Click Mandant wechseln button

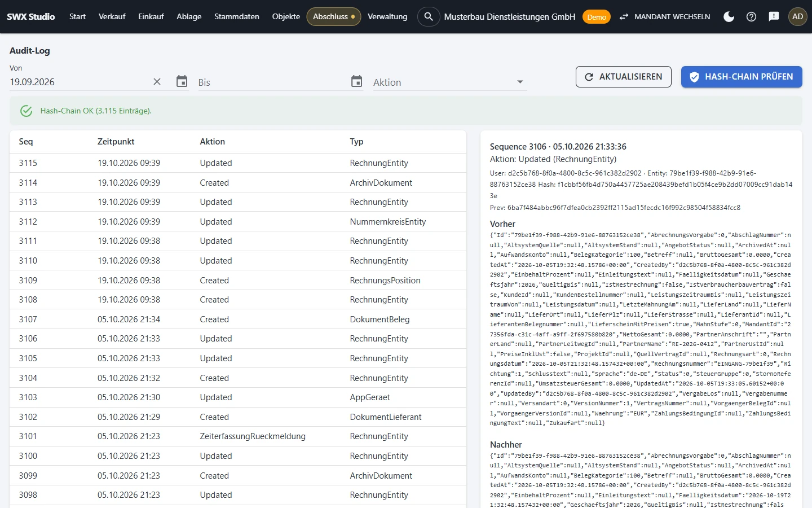pos(664,16)
